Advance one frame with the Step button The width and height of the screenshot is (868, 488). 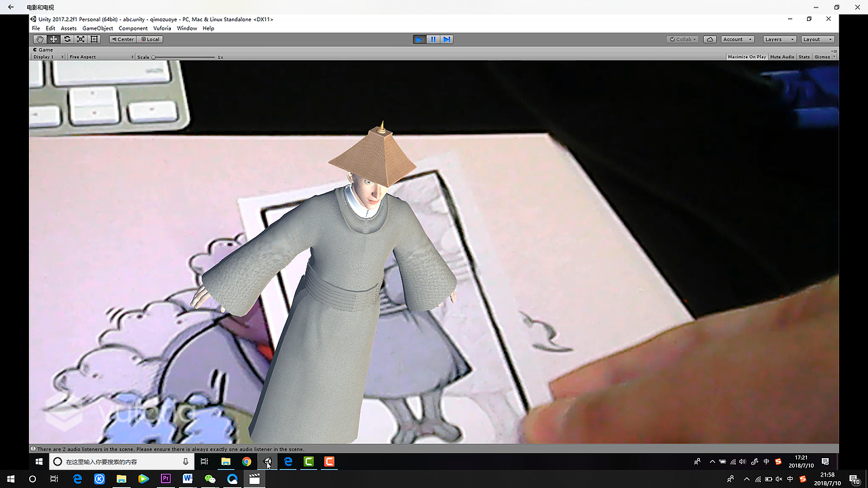click(446, 39)
